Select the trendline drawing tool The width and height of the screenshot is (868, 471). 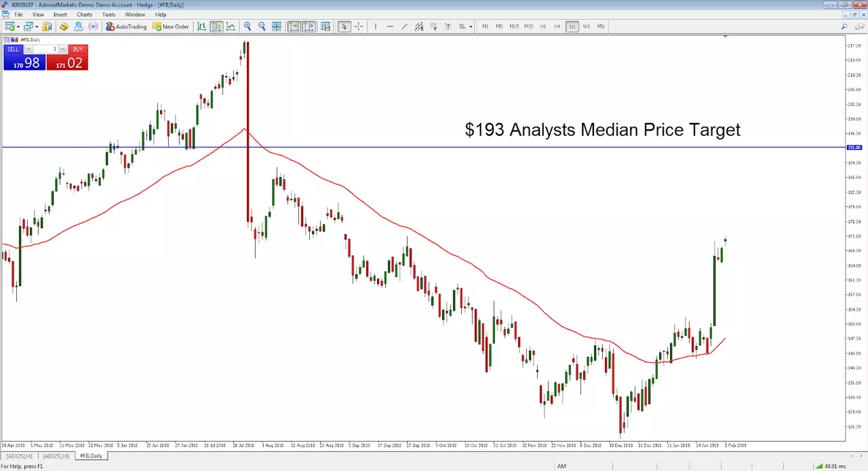point(405,26)
